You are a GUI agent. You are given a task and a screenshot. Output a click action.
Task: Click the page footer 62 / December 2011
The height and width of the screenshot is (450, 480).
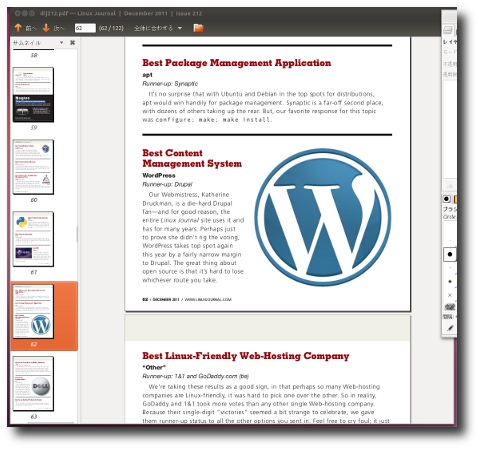coord(187,299)
